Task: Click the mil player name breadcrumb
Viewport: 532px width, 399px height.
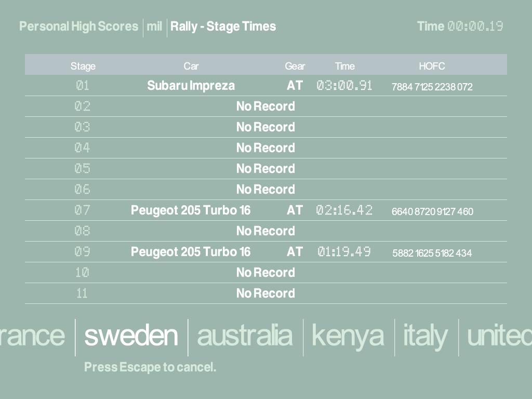Action: tap(154, 26)
